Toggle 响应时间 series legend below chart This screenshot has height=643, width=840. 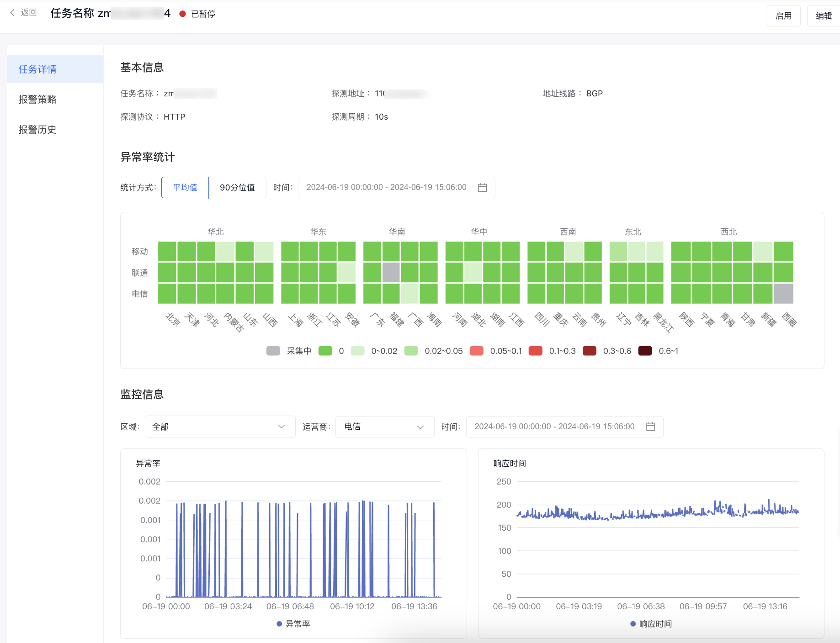pyautogui.click(x=651, y=624)
